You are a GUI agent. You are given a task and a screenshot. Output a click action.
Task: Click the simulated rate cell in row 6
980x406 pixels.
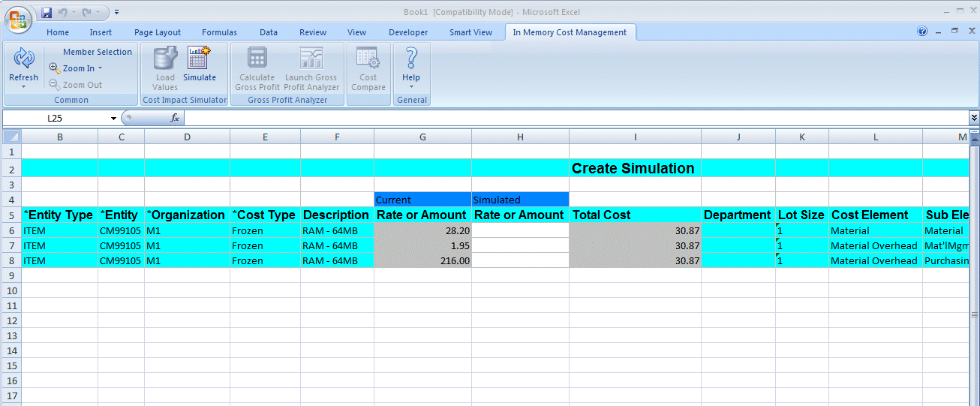tap(520, 230)
